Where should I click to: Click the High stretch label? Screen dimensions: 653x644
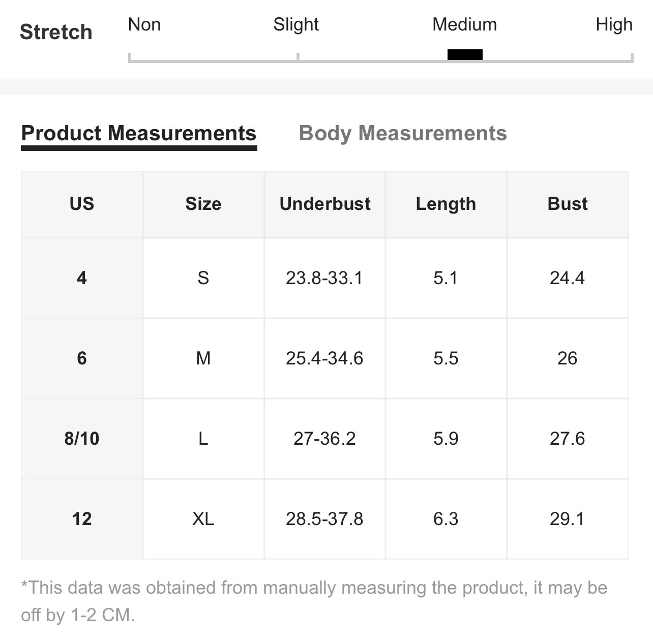[x=614, y=24]
